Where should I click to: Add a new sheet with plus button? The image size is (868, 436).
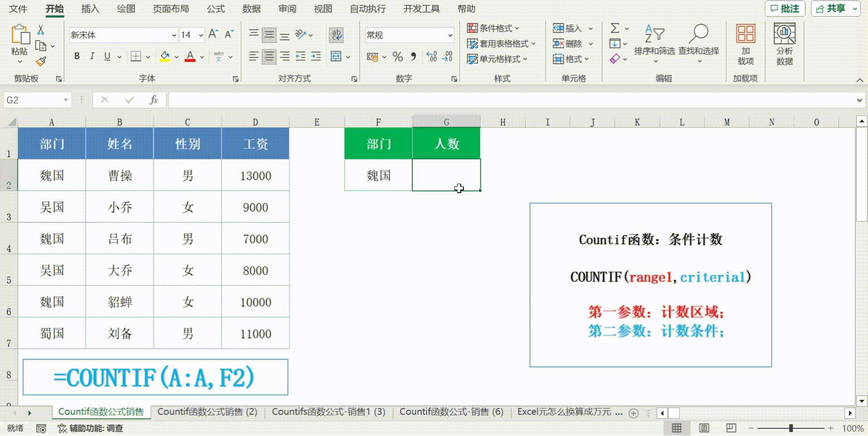pyautogui.click(x=634, y=413)
